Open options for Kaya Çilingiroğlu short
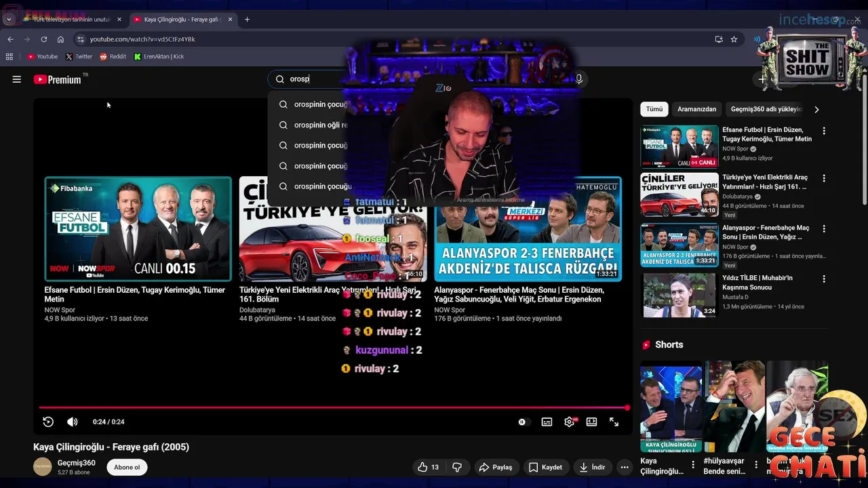 click(x=692, y=464)
